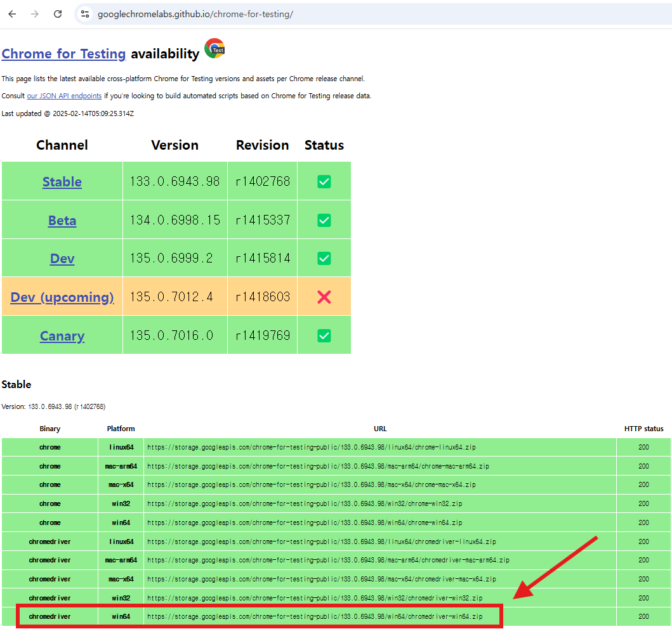The height and width of the screenshot is (629, 672).
Task: Click the Version column header
Action: (175, 145)
